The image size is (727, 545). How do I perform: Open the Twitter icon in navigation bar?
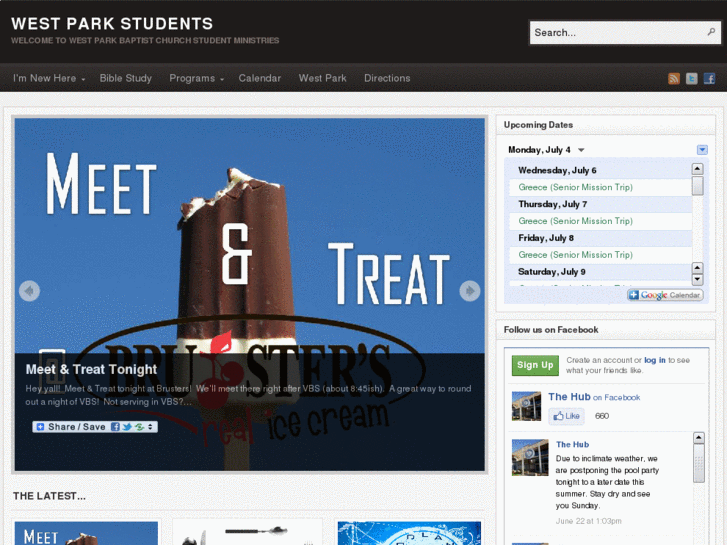691,78
